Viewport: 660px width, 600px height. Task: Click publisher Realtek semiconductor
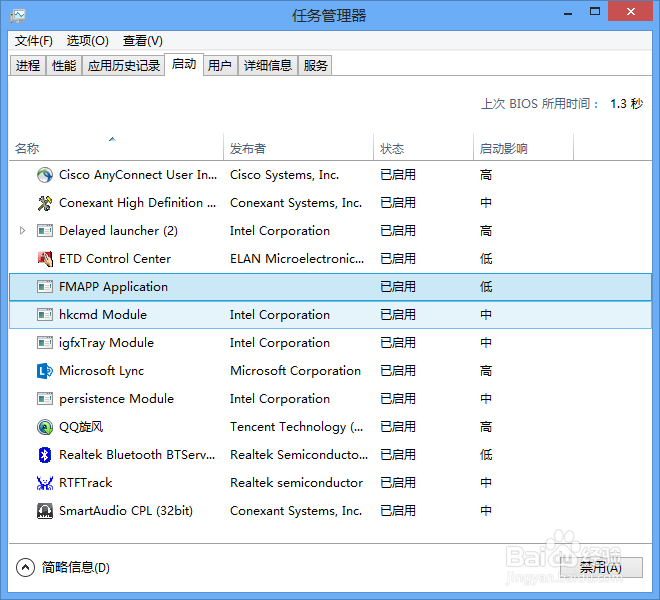(x=296, y=483)
